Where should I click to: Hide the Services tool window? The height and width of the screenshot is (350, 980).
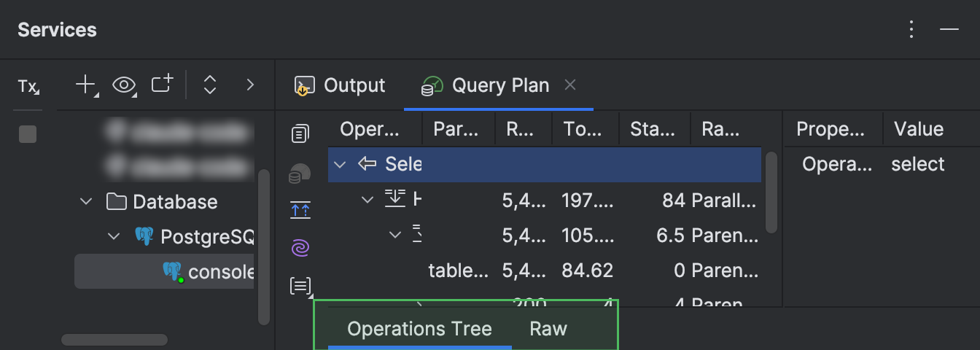pos(949,29)
